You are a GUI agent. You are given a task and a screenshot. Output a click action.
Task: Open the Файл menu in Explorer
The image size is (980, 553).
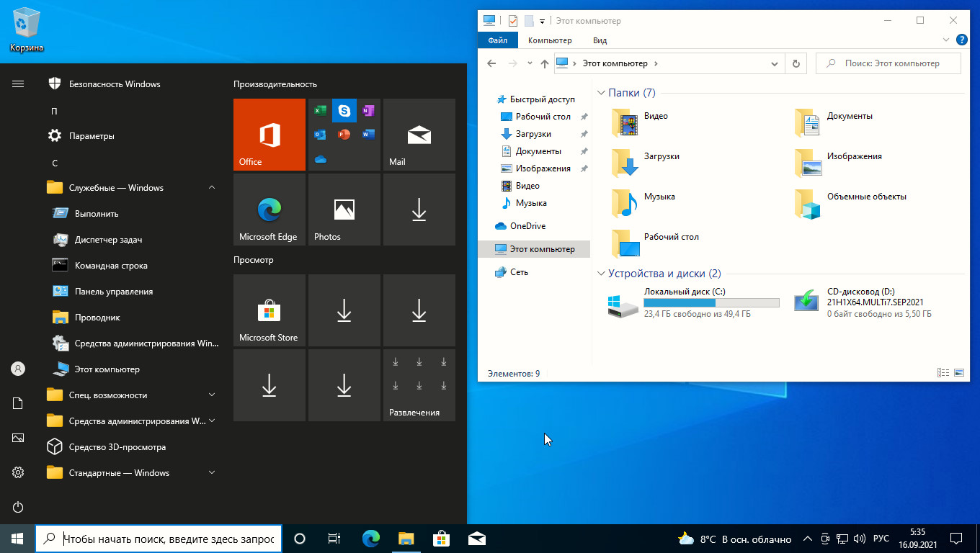(x=497, y=40)
